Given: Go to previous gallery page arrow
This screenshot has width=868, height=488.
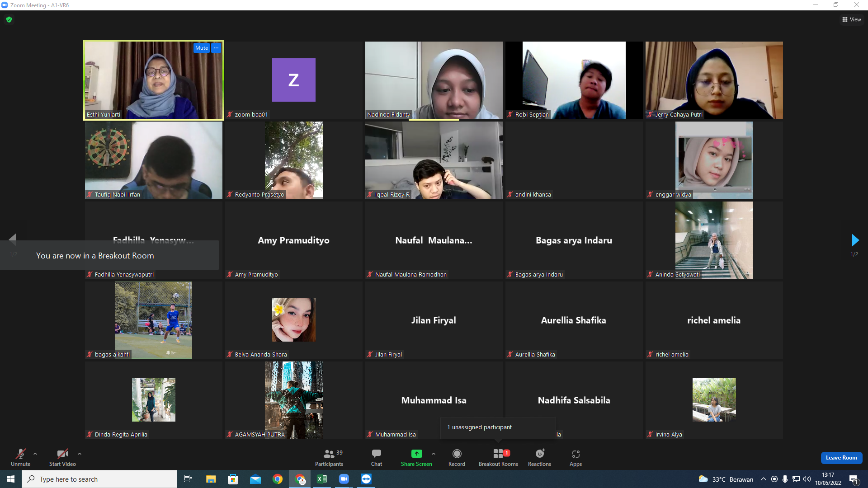Looking at the screenshot, I should coord(13,239).
